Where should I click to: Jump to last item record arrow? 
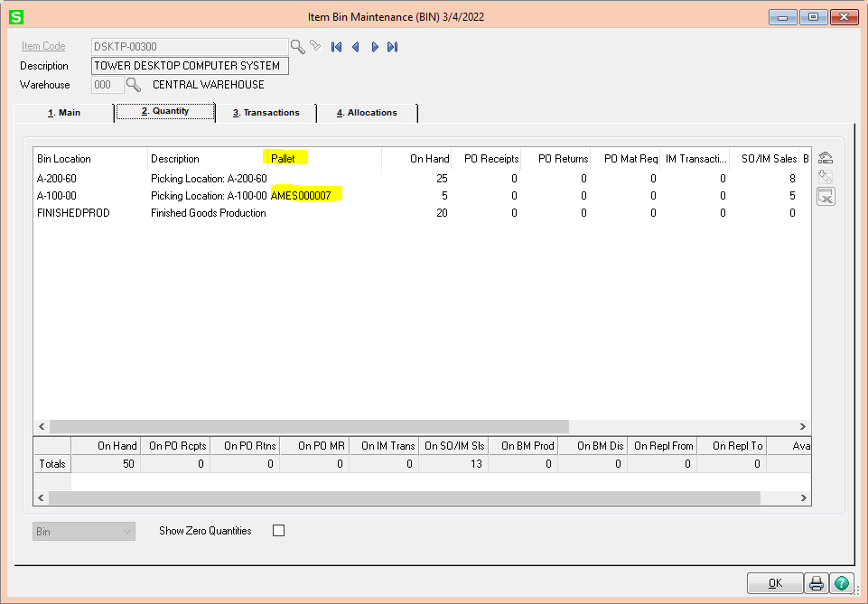[x=393, y=47]
